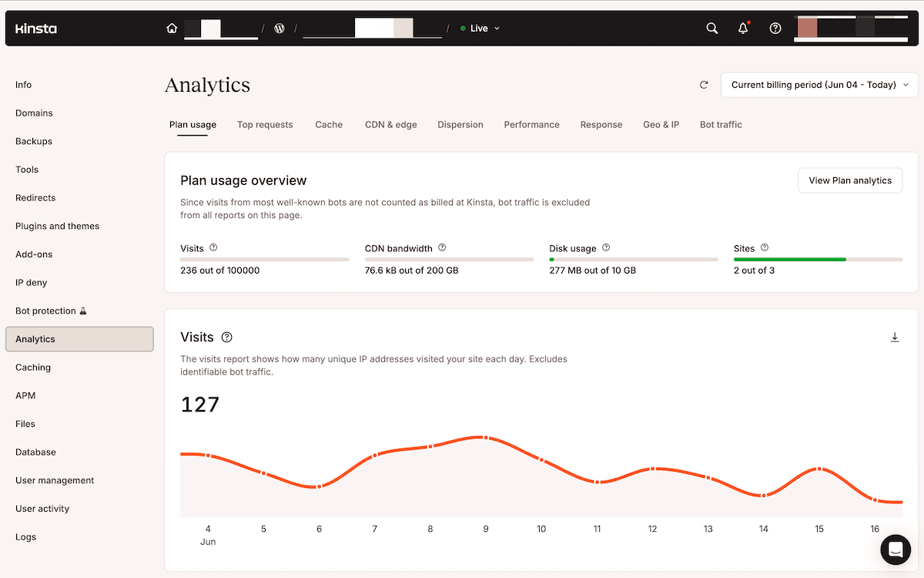The height and width of the screenshot is (578, 924).
Task: Open the Current billing period dropdown
Action: [x=819, y=85]
